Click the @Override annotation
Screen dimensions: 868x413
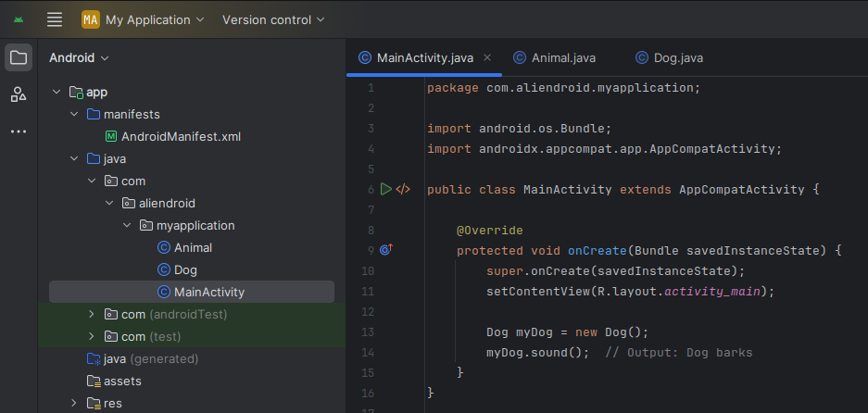489,231
